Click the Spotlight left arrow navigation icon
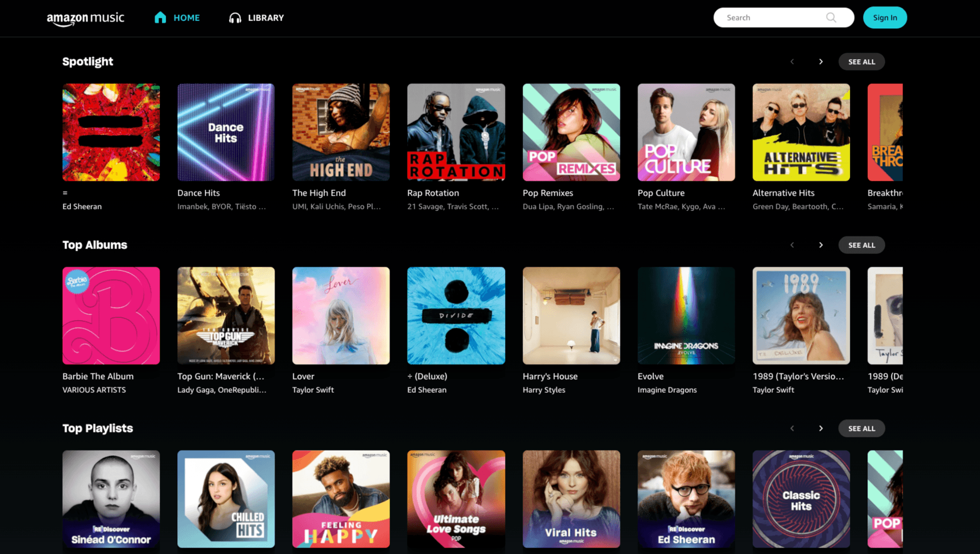 [792, 61]
